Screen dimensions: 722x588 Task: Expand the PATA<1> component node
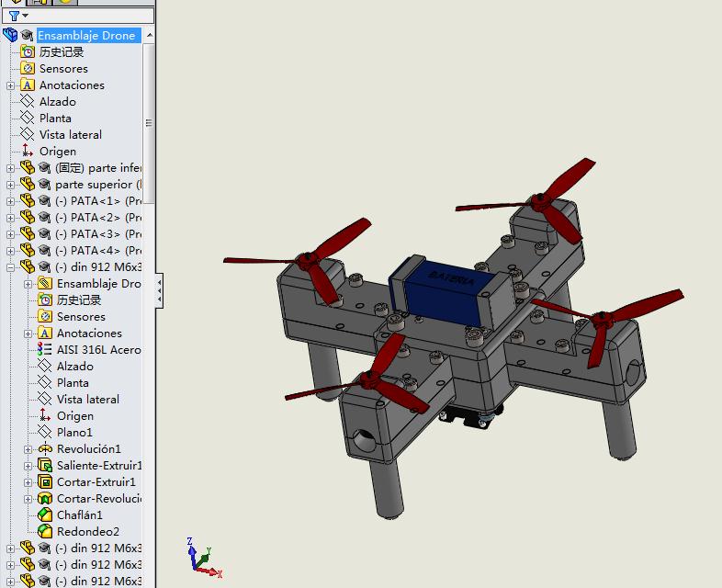11,201
